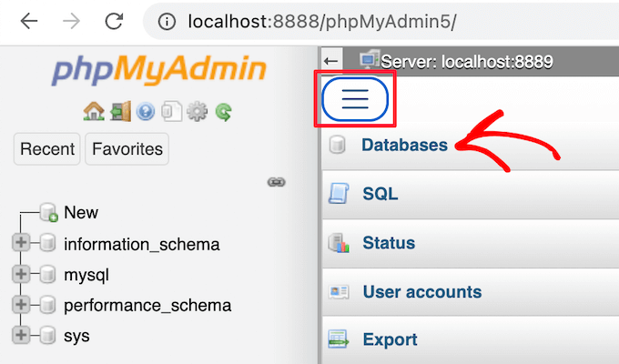This screenshot has width=619, height=364.
Task: Open the MySQL documentation page icon
Action: (x=171, y=112)
